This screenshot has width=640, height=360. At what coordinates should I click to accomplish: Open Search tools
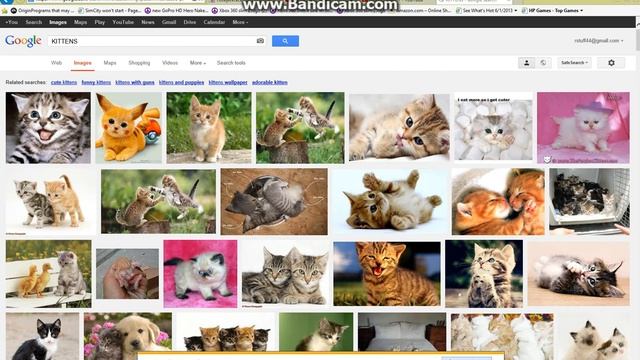click(x=231, y=63)
